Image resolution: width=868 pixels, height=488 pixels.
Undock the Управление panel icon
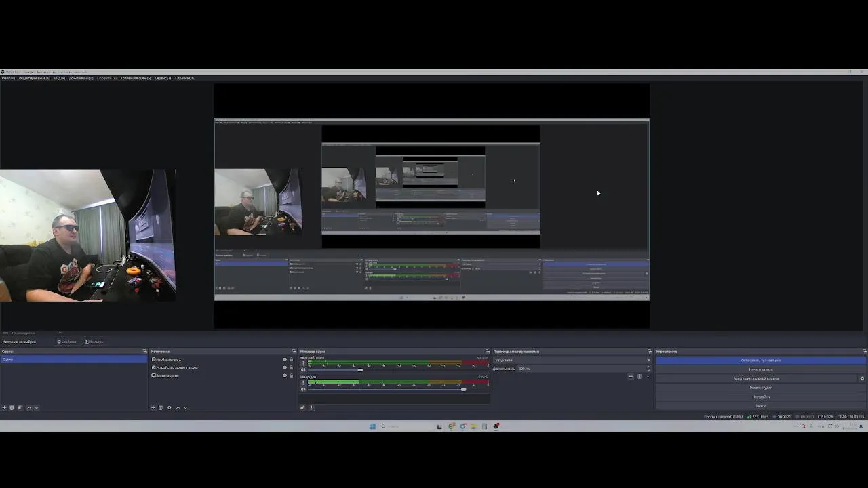865,351
